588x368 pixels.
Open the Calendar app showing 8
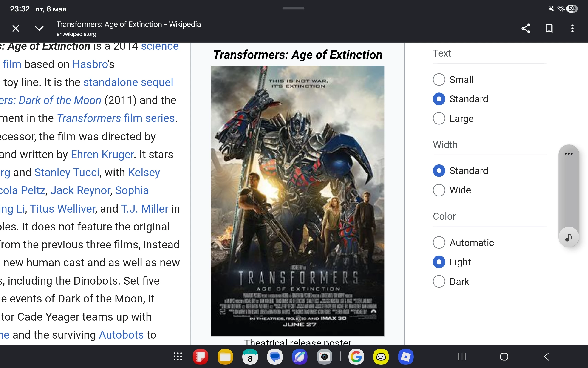250,356
